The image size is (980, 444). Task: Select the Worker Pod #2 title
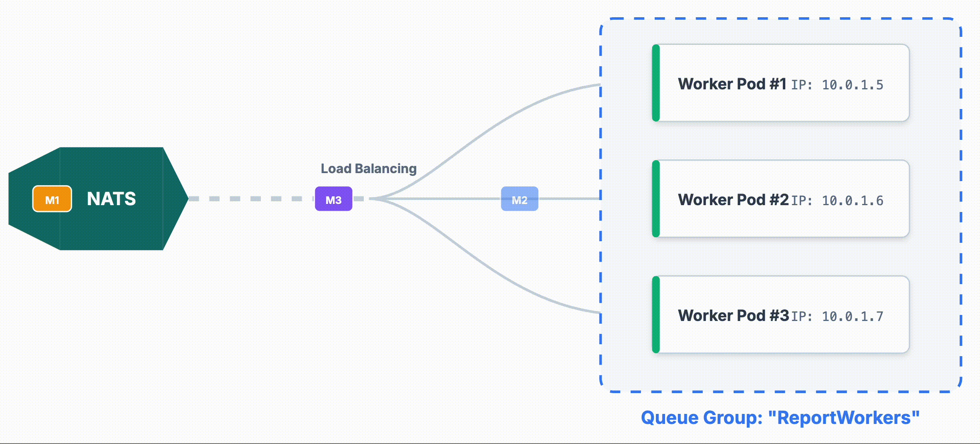733,200
